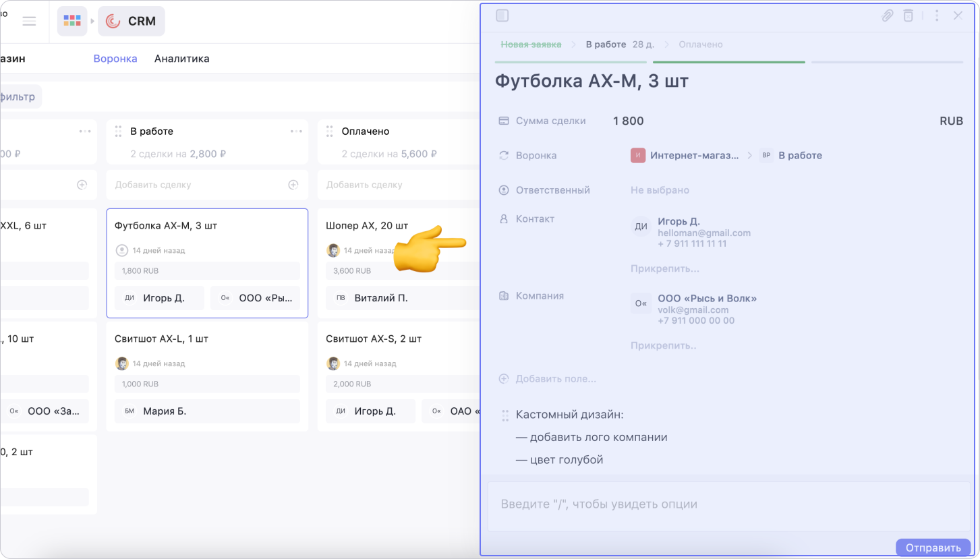Click the attachment paperclip icon
The image size is (980, 559).
click(888, 16)
